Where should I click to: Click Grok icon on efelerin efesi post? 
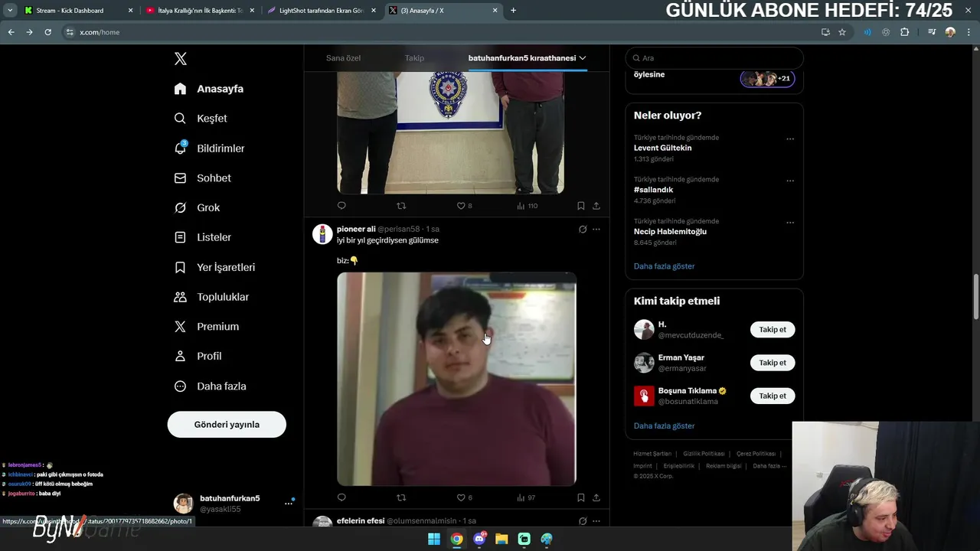tap(583, 521)
